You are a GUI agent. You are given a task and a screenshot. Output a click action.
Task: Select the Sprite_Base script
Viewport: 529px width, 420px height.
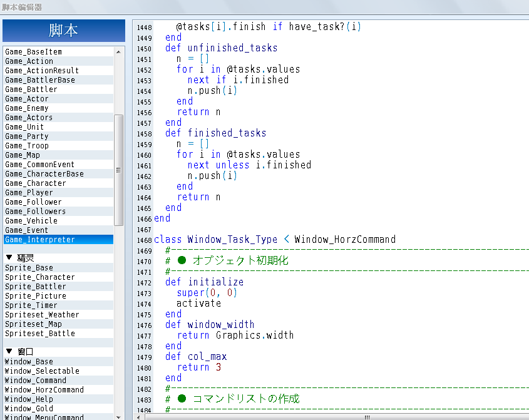(58, 268)
